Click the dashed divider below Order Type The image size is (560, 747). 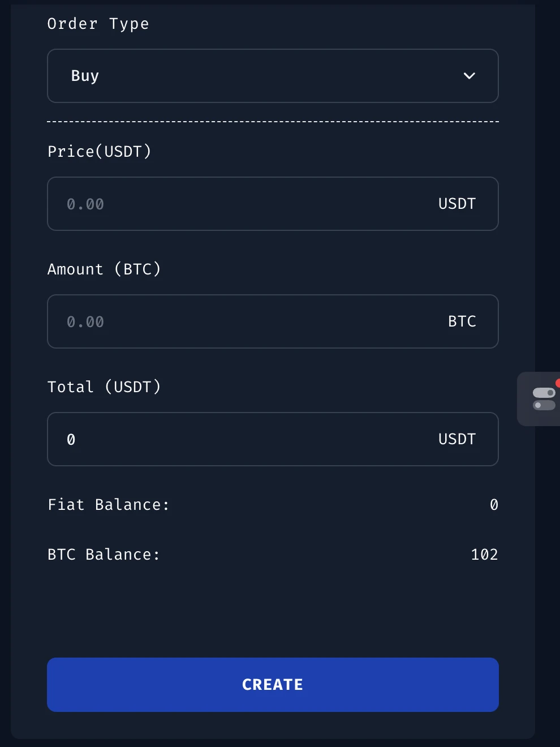(x=273, y=122)
